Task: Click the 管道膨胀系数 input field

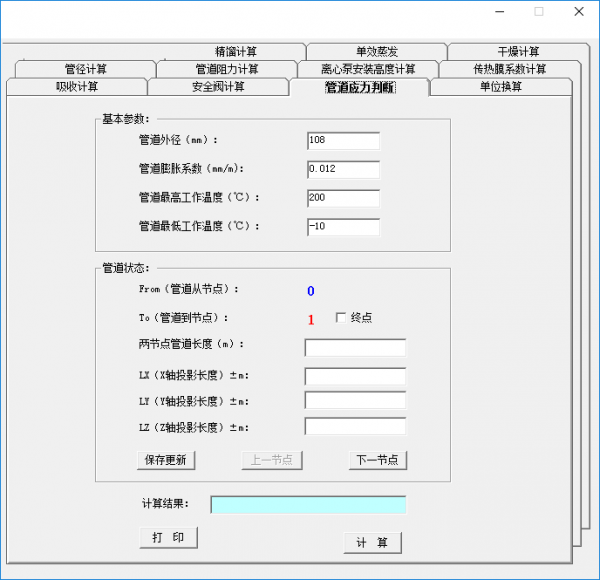Action: [x=343, y=169]
